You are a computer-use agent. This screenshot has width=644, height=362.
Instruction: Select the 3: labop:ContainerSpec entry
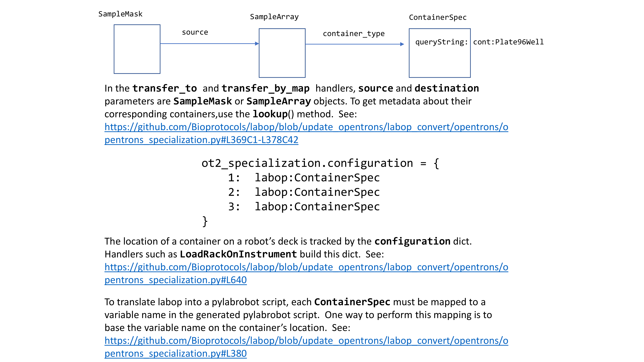pyautogui.click(x=304, y=207)
